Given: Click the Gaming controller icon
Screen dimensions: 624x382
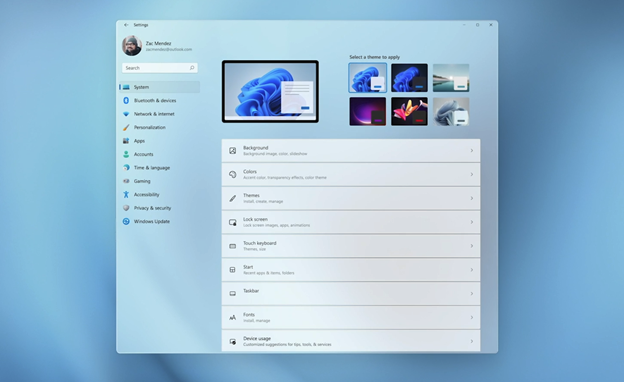Looking at the screenshot, I should pos(126,181).
